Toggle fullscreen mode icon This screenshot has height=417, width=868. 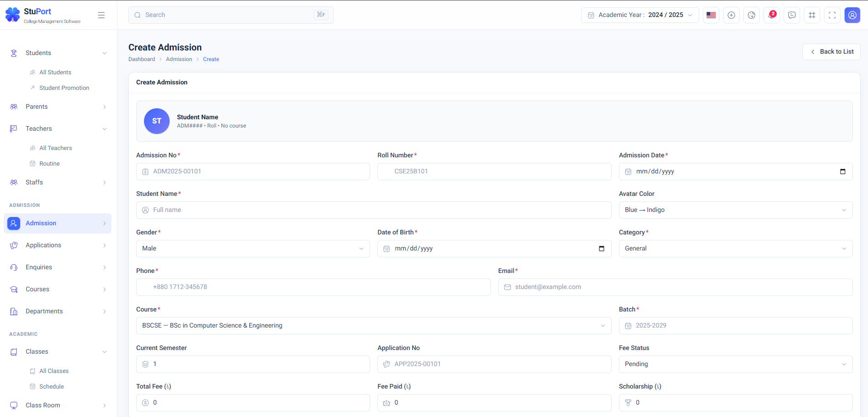(832, 15)
